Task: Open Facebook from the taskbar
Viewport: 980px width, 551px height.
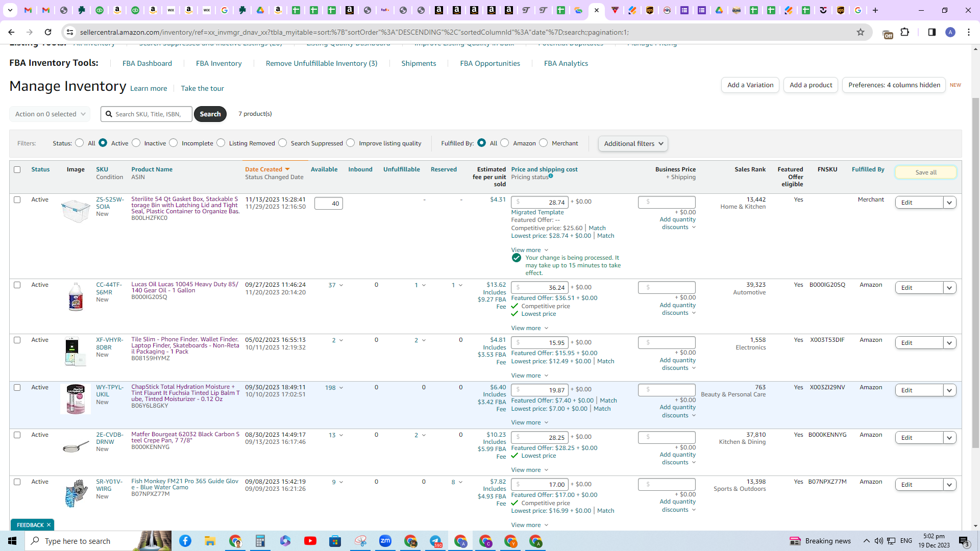Action: (185, 541)
